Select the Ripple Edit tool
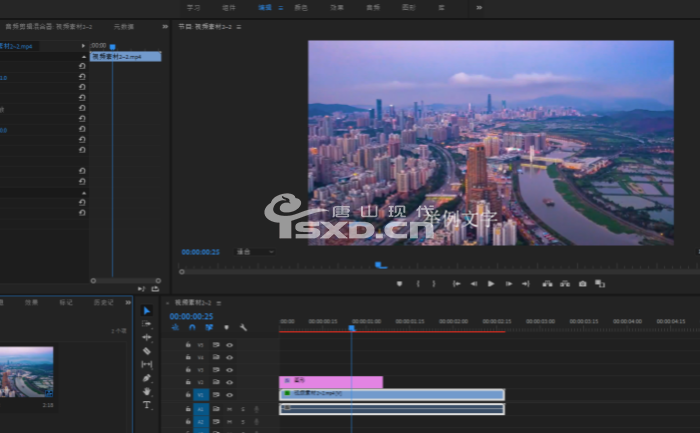This screenshot has width=700, height=433. click(x=146, y=337)
